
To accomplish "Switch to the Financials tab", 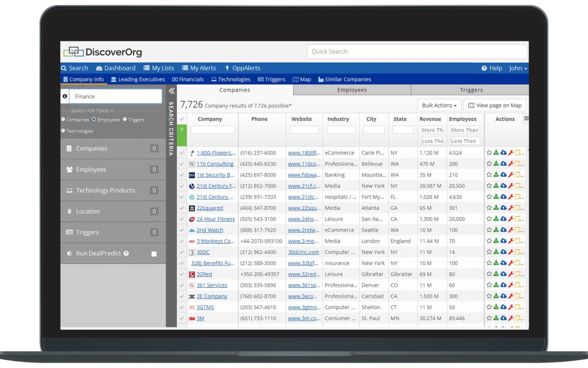I will pos(188,79).
